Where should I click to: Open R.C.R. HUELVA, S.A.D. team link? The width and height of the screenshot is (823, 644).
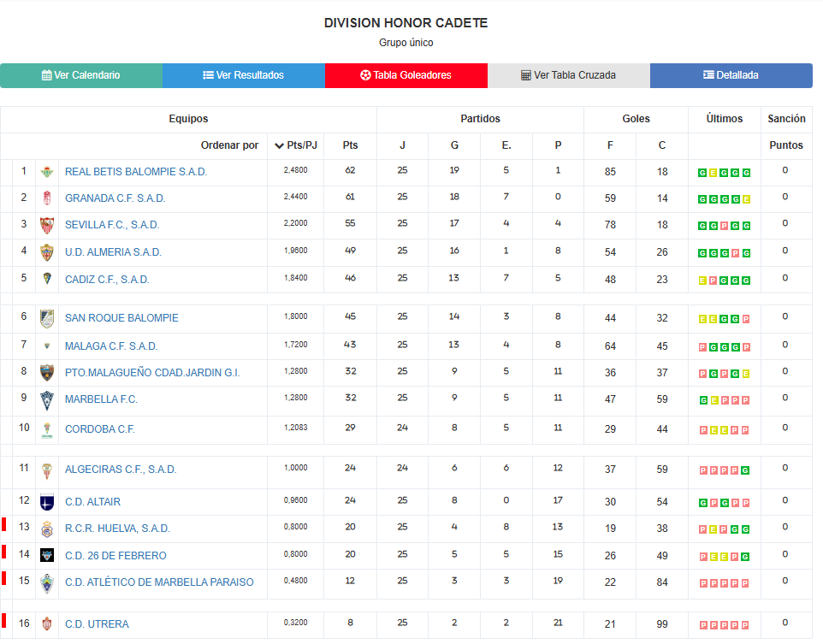tap(117, 529)
